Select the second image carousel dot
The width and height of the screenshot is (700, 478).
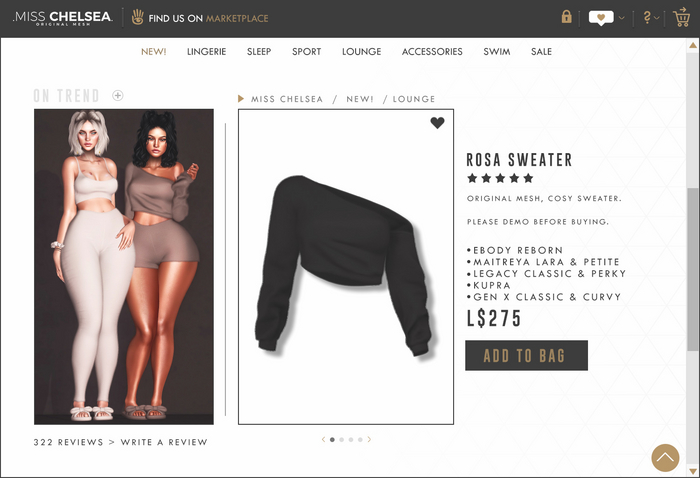(342, 440)
